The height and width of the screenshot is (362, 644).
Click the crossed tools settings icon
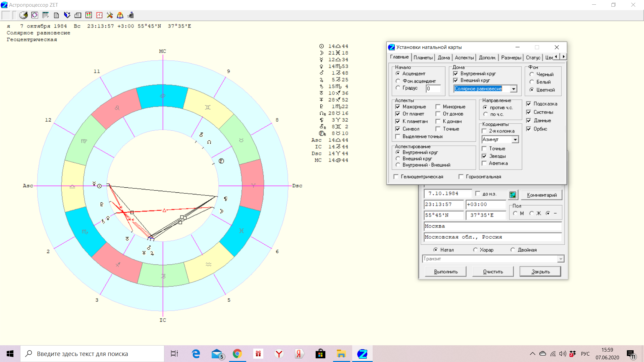click(110, 15)
